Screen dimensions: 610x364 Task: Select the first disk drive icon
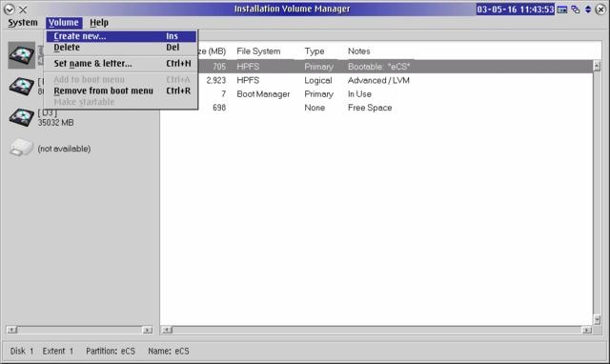(22, 55)
